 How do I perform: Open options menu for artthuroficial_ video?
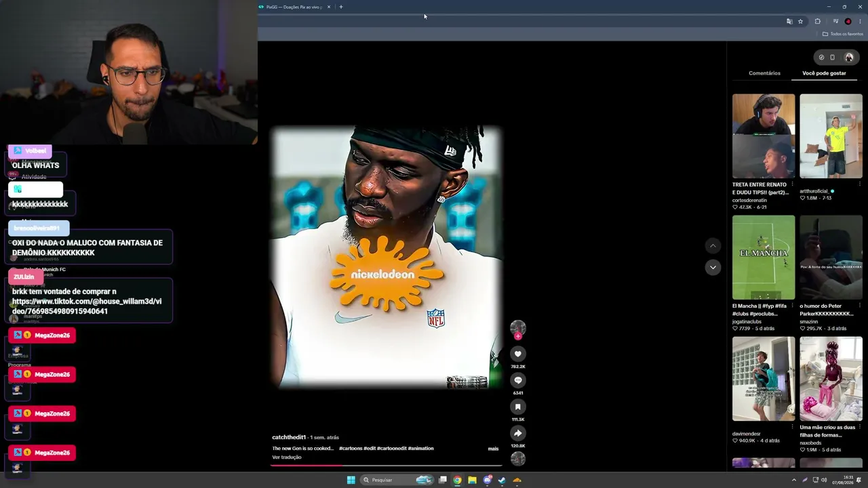[x=860, y=184]
